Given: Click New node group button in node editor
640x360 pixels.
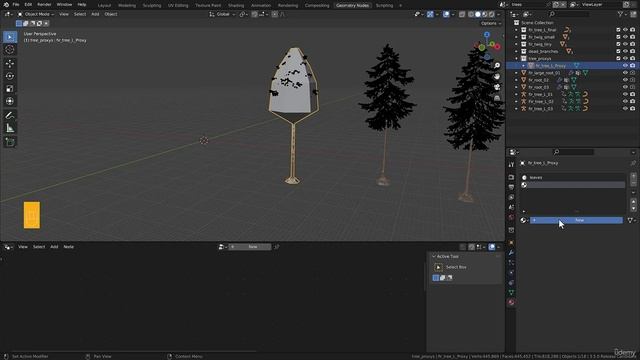Looking at the screenshot, I should pyautogui.click(x=249, y=247).
